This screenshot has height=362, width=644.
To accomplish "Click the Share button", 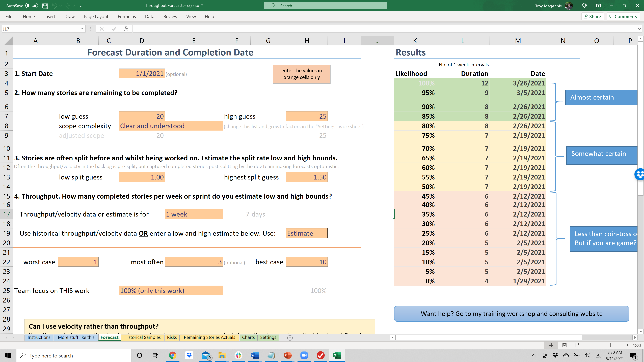I will (x=593, y=16).
